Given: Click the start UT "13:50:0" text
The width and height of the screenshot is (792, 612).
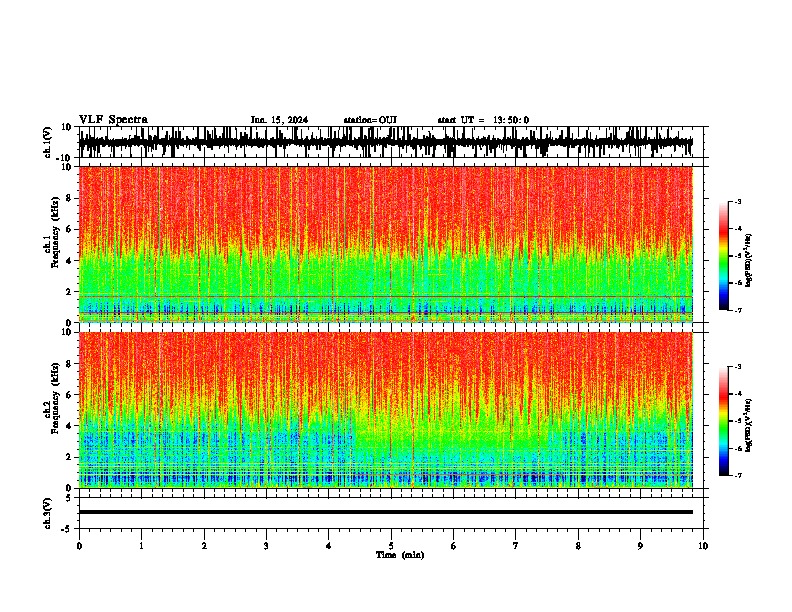Looking at the screenshot, I should pos(511,120).
